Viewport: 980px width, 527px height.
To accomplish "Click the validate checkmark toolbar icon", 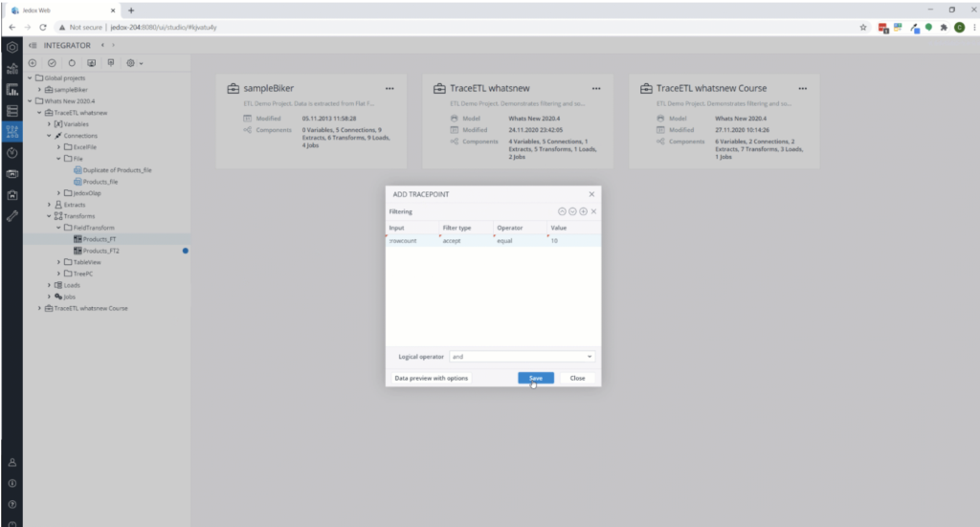I will pos(52,63).
